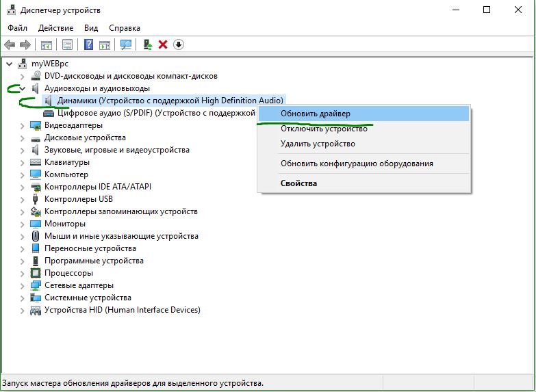Open the Properties toolbar icon
This screenshot has height=392, width=536.
tap(67, 44)
